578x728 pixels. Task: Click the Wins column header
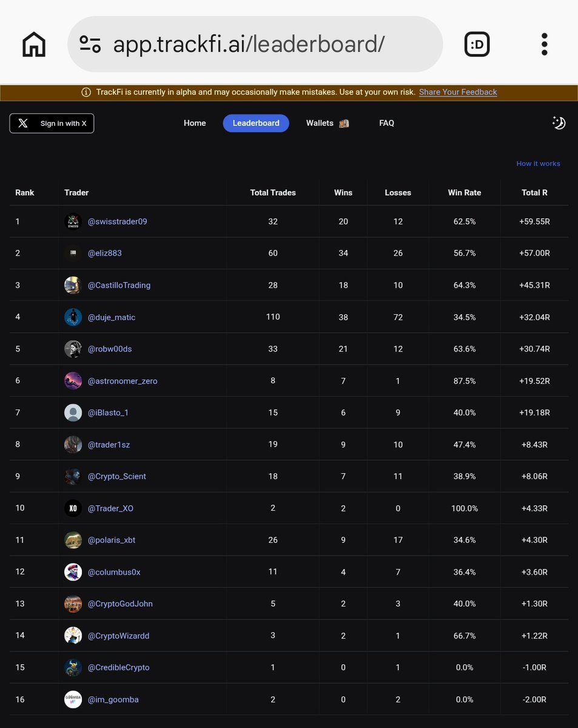click(343, 193)
